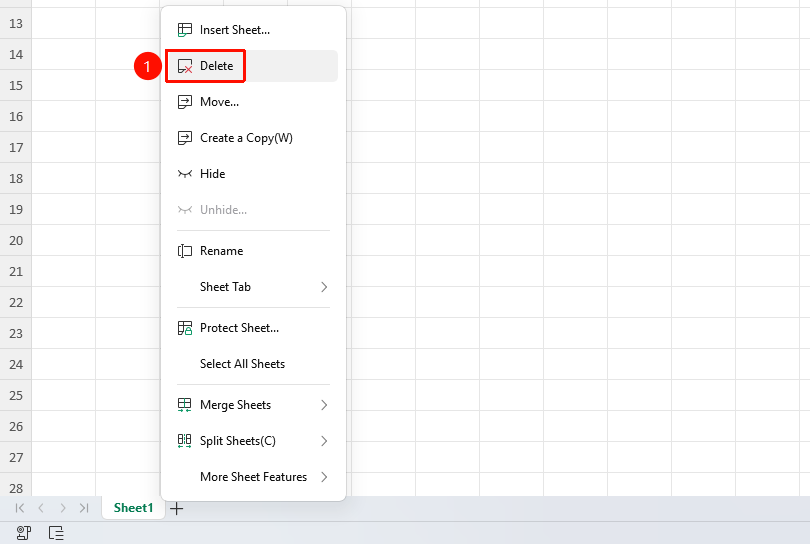Click the Protect Sheet lock icon
Image resolution: width=810 pixels, height=544 pixels.
184,328
